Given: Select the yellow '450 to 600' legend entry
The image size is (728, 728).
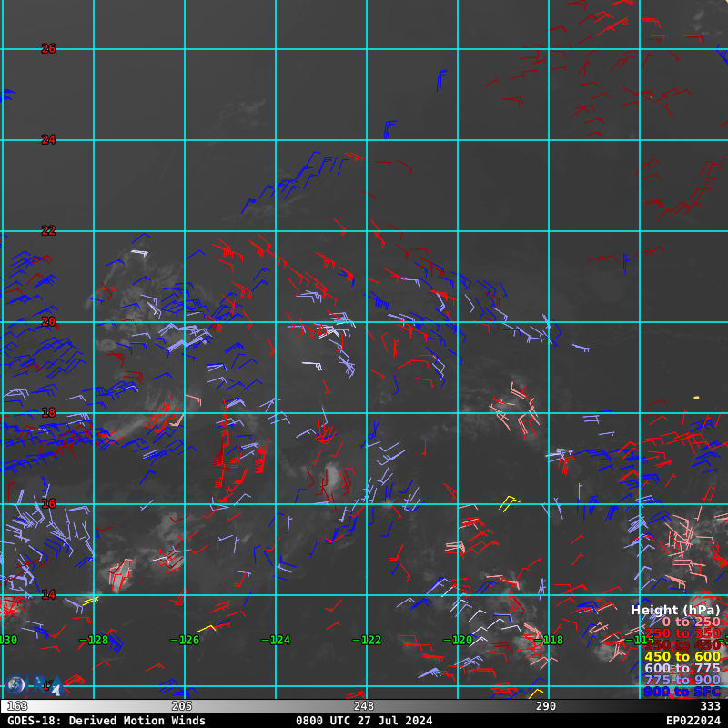Looking at the screenshot, I should coord(682,657).
